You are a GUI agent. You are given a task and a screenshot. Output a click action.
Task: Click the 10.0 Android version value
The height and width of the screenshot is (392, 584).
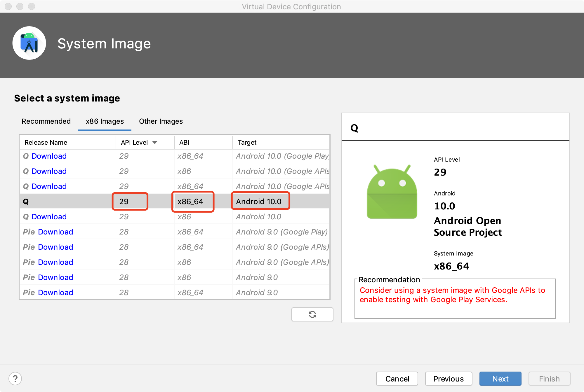(x=444, y=206)
